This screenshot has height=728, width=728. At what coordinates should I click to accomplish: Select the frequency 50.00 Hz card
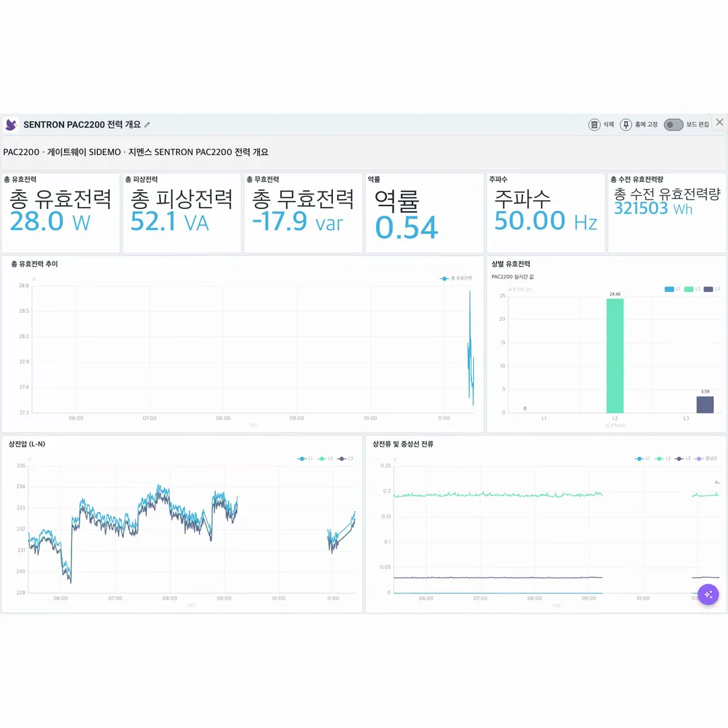tap(545, 213)
